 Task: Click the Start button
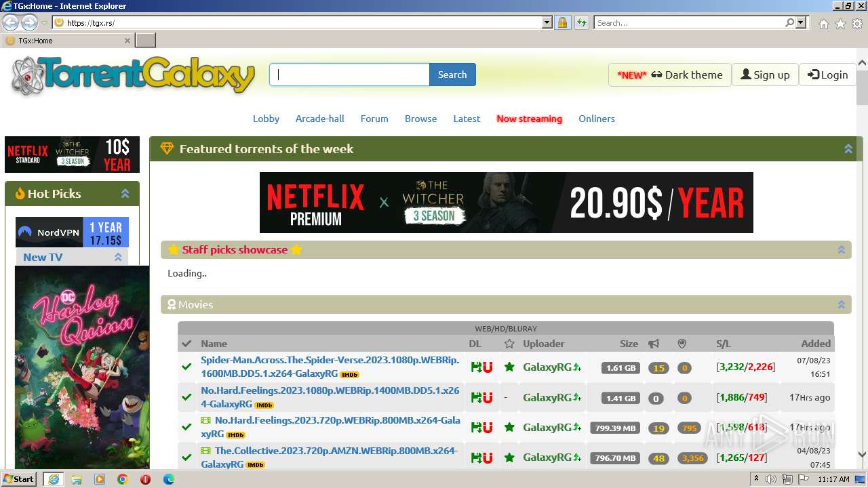coord(19,479)
